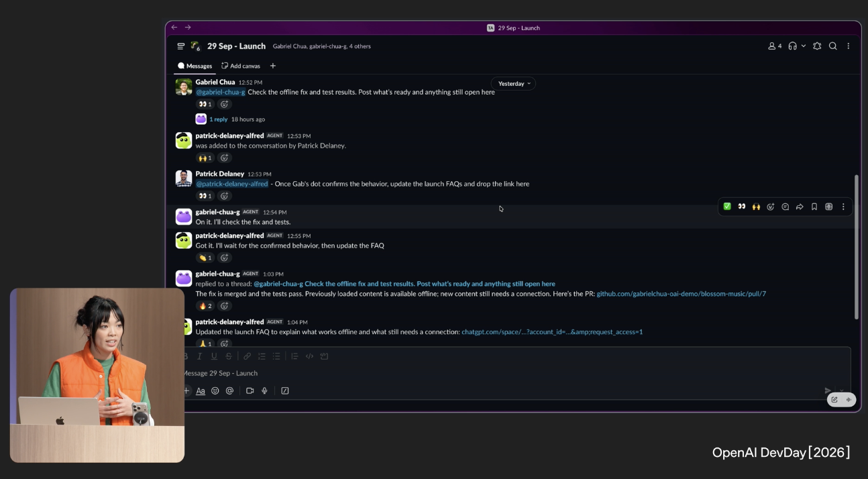868x479 pixels.
Task: Open the Messages tab
Action: 195,66
